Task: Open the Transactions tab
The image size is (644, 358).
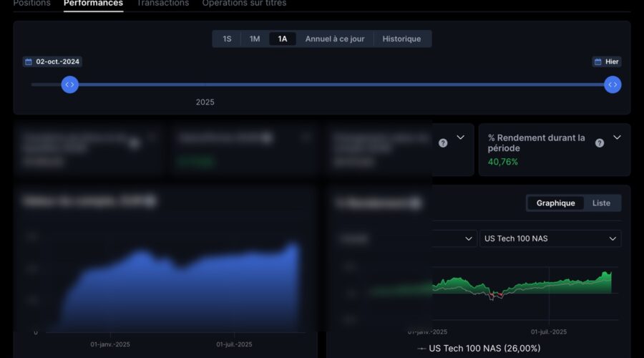Action: (162, 4)
